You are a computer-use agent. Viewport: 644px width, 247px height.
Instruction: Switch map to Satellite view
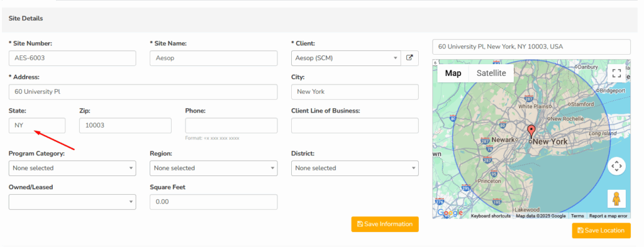(491, 74)
